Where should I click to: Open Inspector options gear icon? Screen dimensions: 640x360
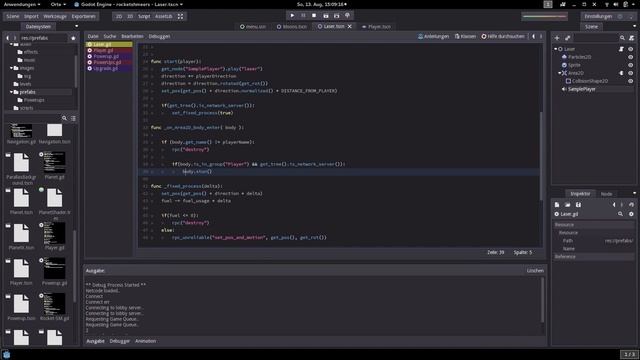tap(631, 214)
